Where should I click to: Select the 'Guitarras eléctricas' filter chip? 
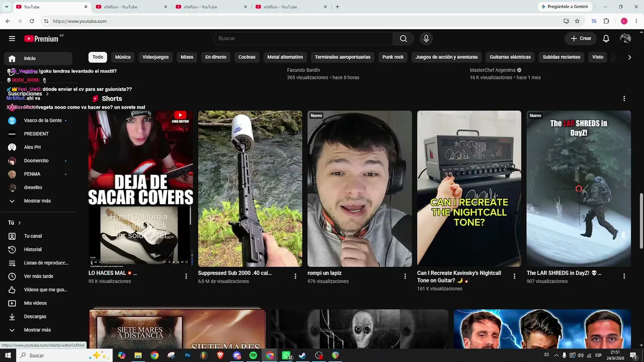click(510, 57)
